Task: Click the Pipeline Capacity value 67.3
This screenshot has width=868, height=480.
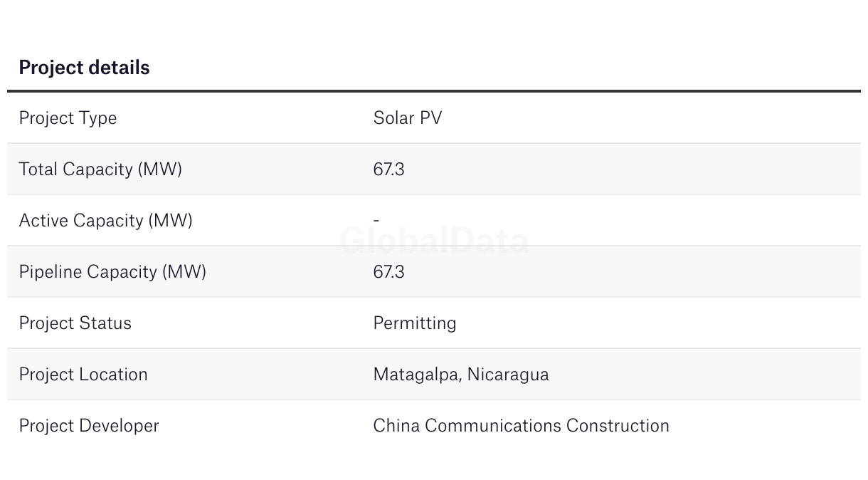Action: (388, 272)
